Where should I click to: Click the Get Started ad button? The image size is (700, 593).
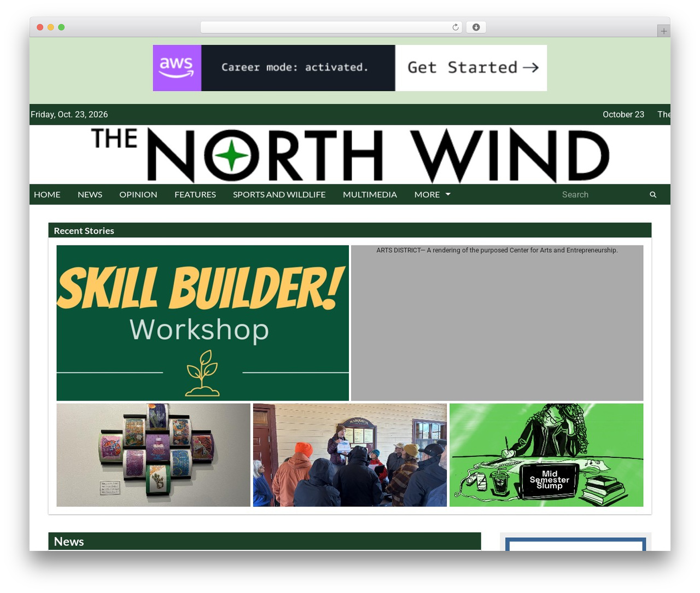471,68
